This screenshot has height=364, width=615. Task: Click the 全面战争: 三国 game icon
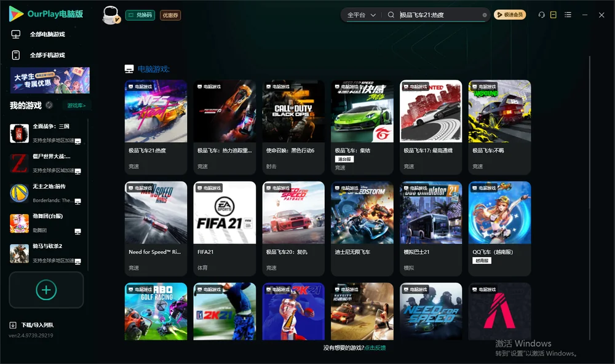(19, 133)
